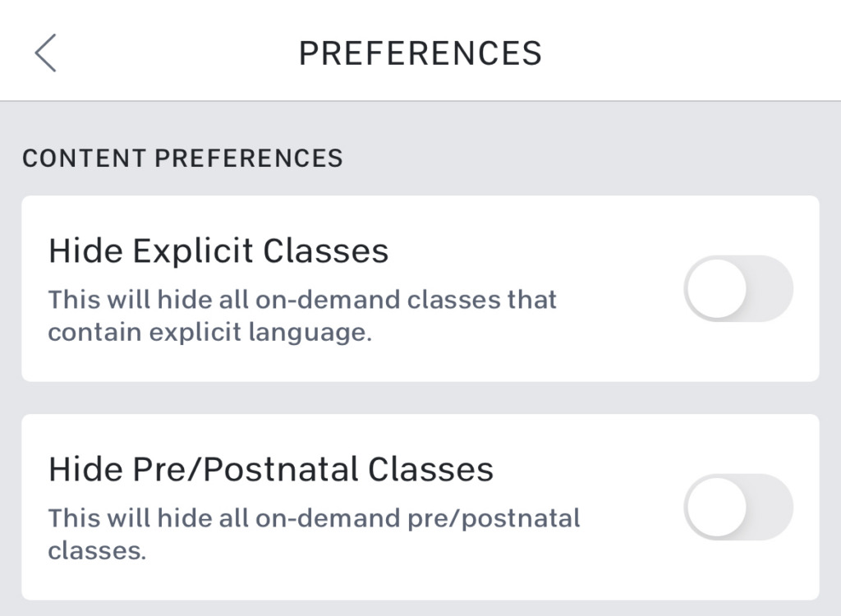Screen dimensions: 841x616
Task: Click the CONTENT PREFERENCES section header
Action: [x=182, y=157]
